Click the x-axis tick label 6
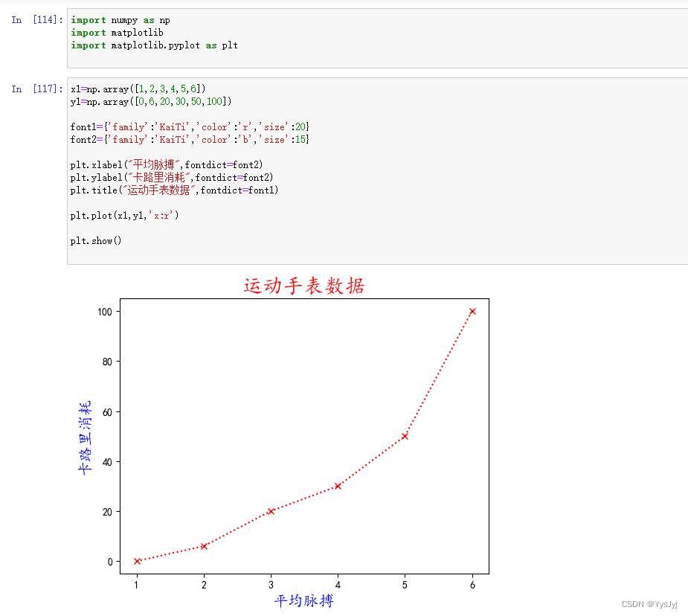Viewport: 688px width, 616px height. [x=472, y=585]
